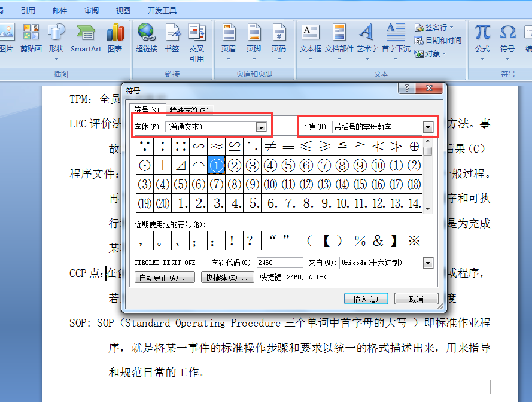Click the 取消 cancel button
Screen dimensions: 532x402
tap(416, 299)
